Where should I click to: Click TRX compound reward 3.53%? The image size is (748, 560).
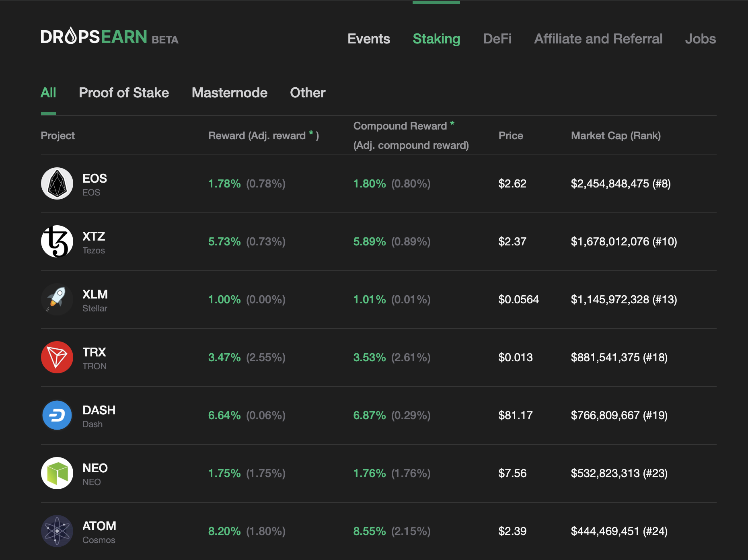(370, 357)
